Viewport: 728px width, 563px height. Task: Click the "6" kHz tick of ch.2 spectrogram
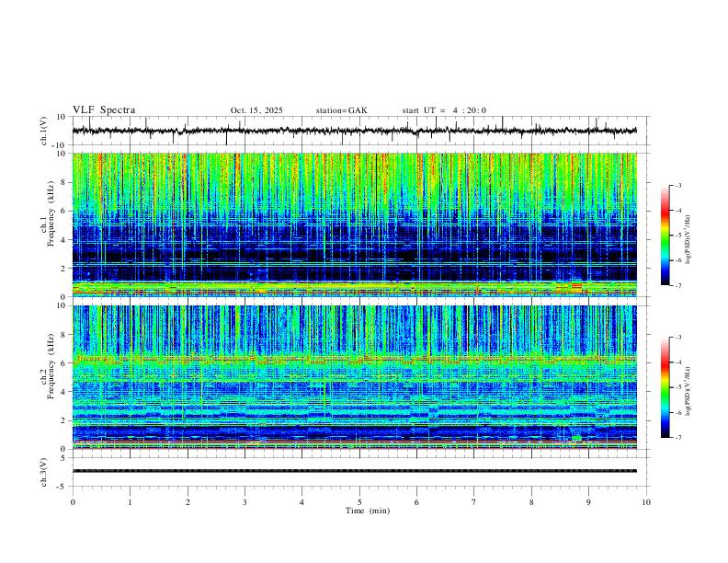(x=63, y=363)
